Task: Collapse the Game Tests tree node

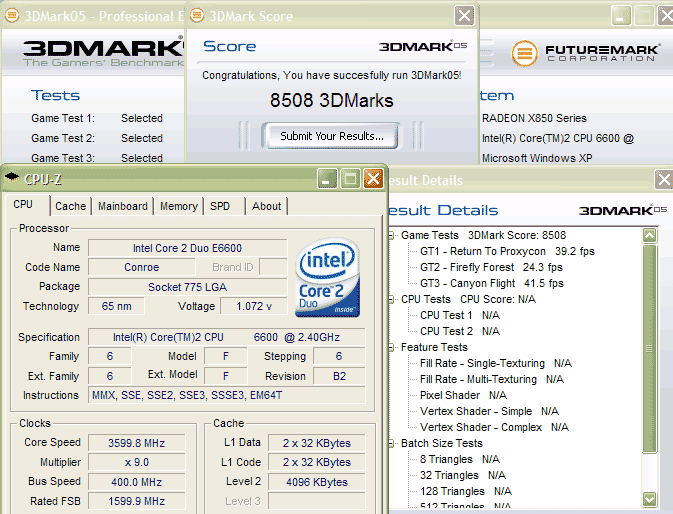Action: pos(391,235)
